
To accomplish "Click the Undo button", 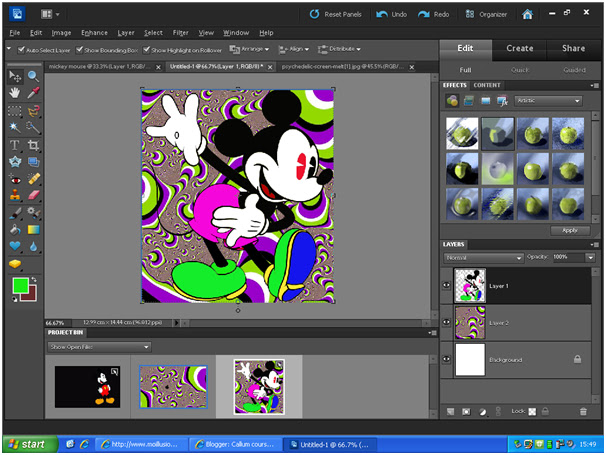I will click(391, 14).
